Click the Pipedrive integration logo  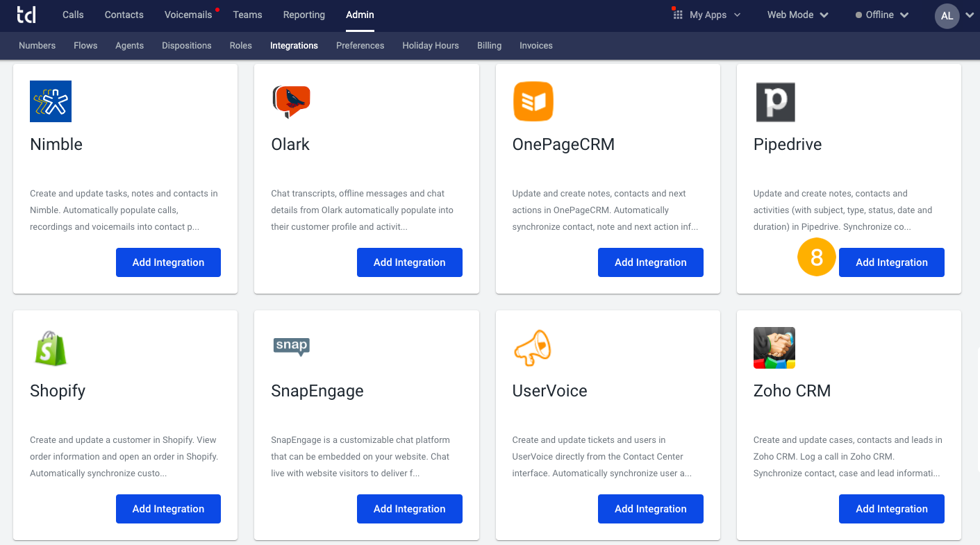point(774,101)
